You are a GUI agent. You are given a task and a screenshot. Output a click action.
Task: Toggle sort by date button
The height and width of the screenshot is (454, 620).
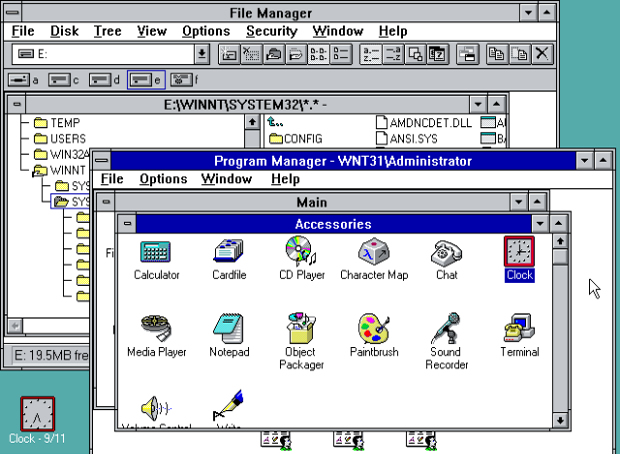[437, 54]
